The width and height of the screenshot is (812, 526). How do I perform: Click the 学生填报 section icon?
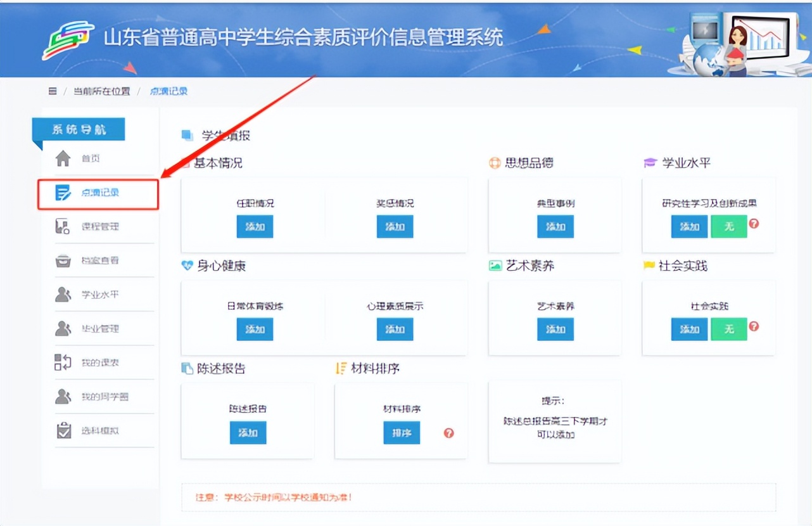click(x=187, y=135)
